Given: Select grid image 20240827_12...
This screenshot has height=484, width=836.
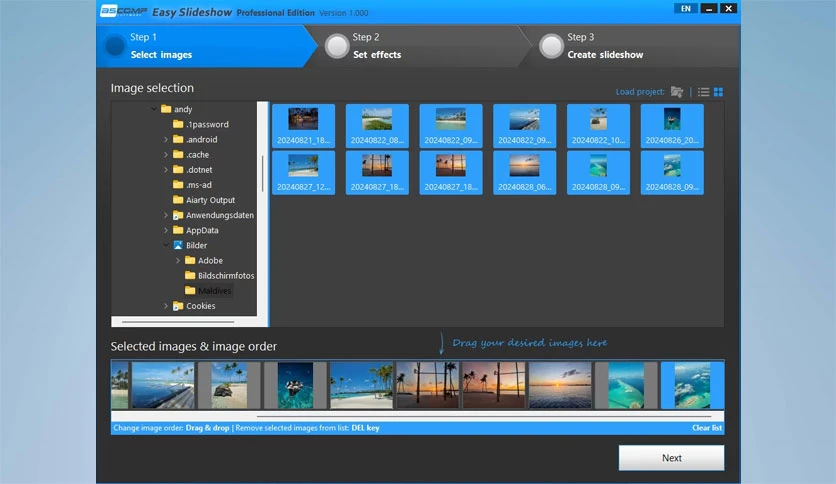Looking at the screenshot, I should point(303,173).
